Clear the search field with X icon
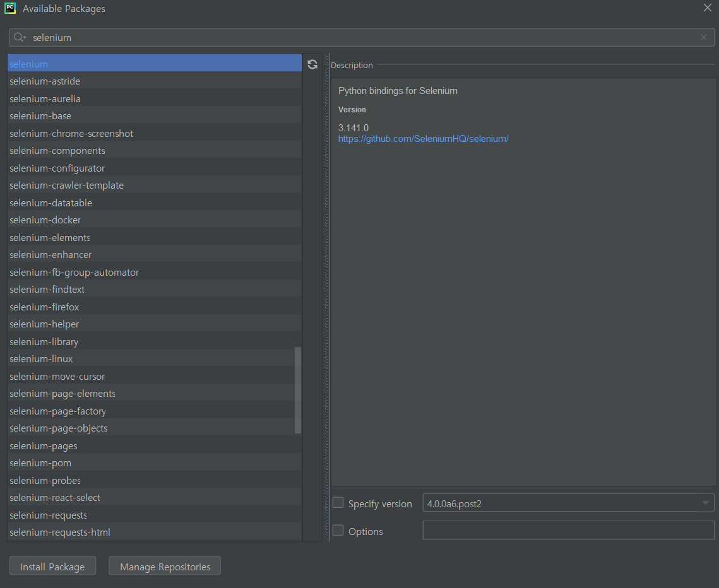719x588 pixels. tap(703, 37)
